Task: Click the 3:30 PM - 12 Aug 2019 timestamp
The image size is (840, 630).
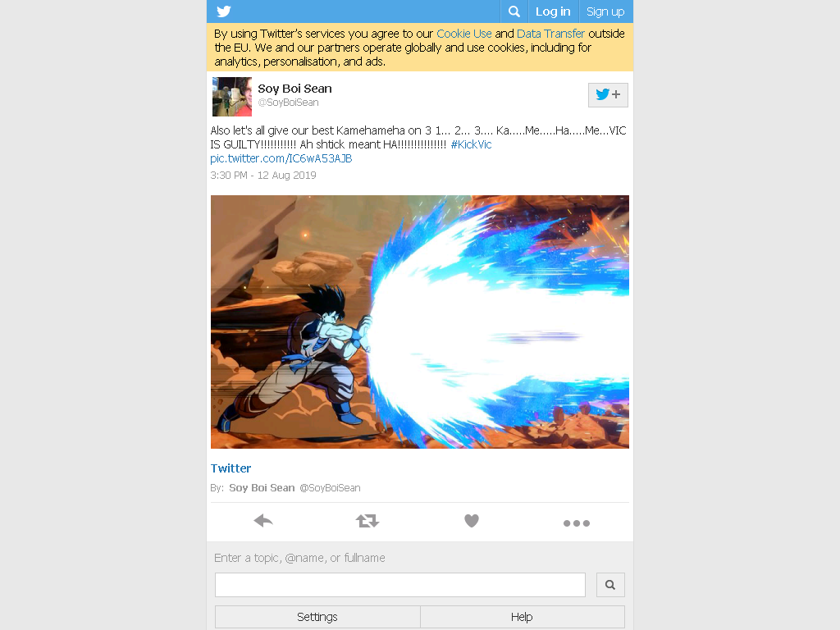Action: [263, 176]
